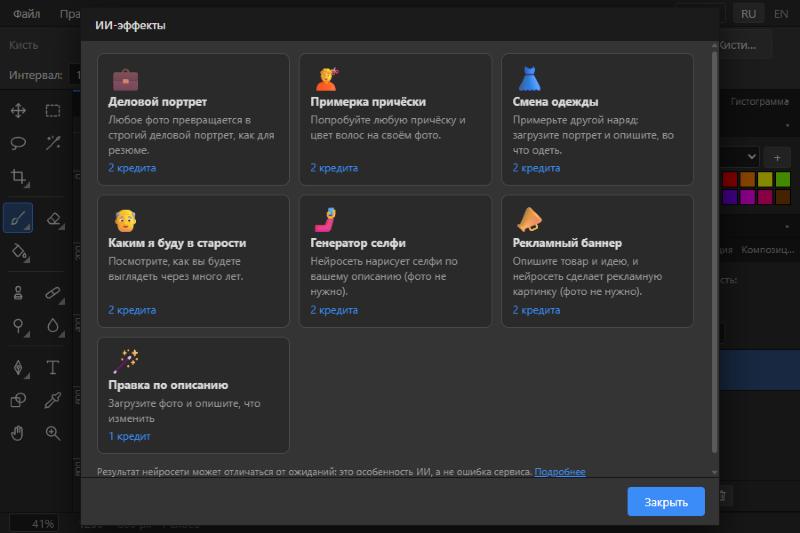Click the plus button above the swatches
Screen dimensions: 800x533
coord(777,158)
